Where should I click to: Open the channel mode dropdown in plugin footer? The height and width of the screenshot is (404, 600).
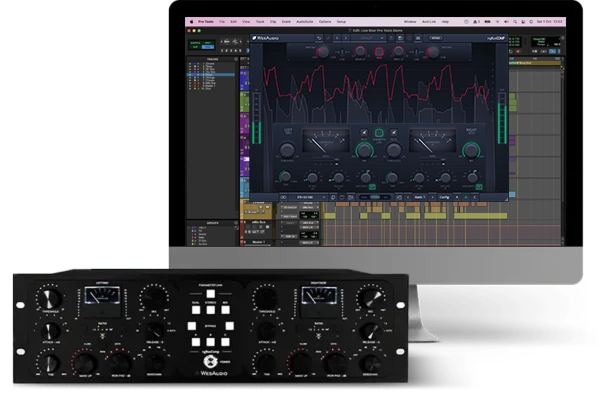click(x=309, y=197)
